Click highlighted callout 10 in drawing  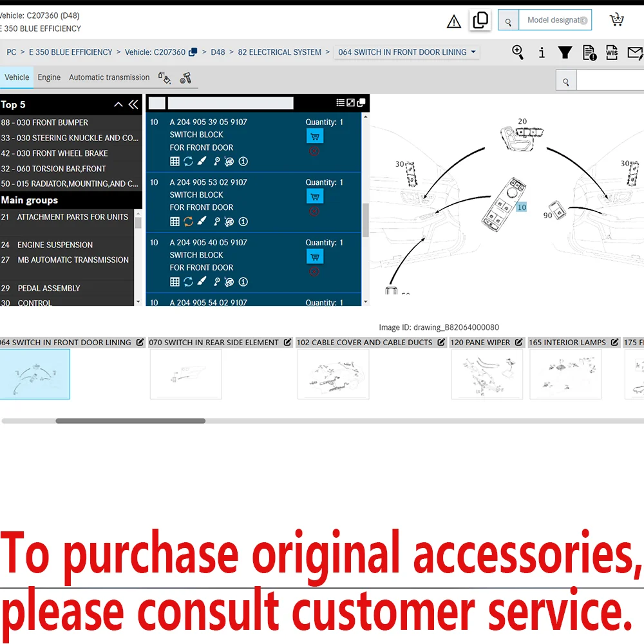coord(522,207)
